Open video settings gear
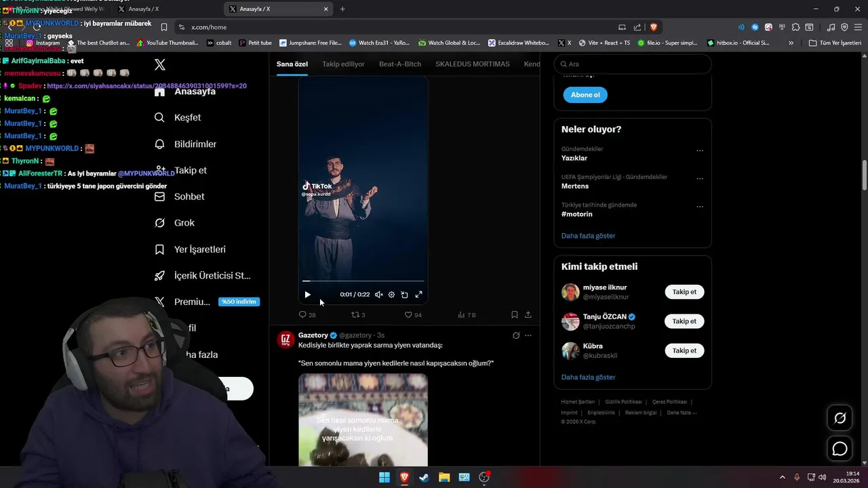This screenshot has width=868, height=488. point(391,295)
